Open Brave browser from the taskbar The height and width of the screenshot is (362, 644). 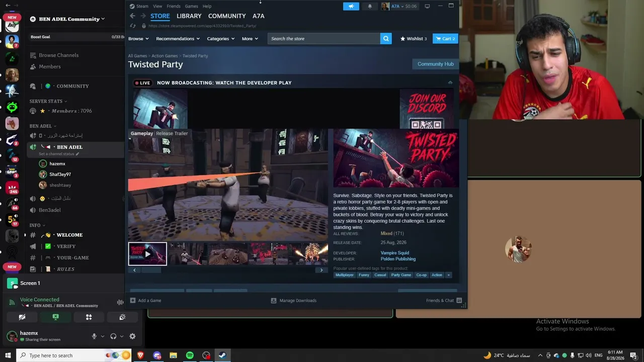coord(140,355)
